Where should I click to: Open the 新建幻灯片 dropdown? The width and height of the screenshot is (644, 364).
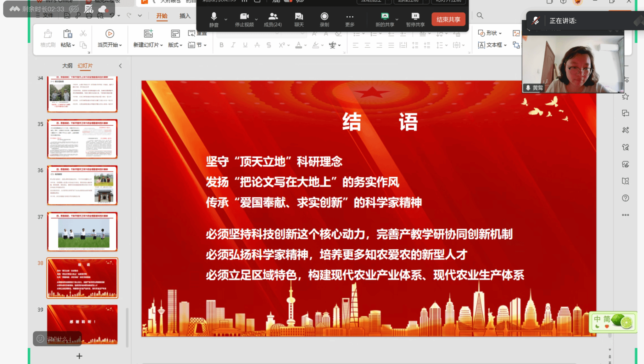[148, 45]
